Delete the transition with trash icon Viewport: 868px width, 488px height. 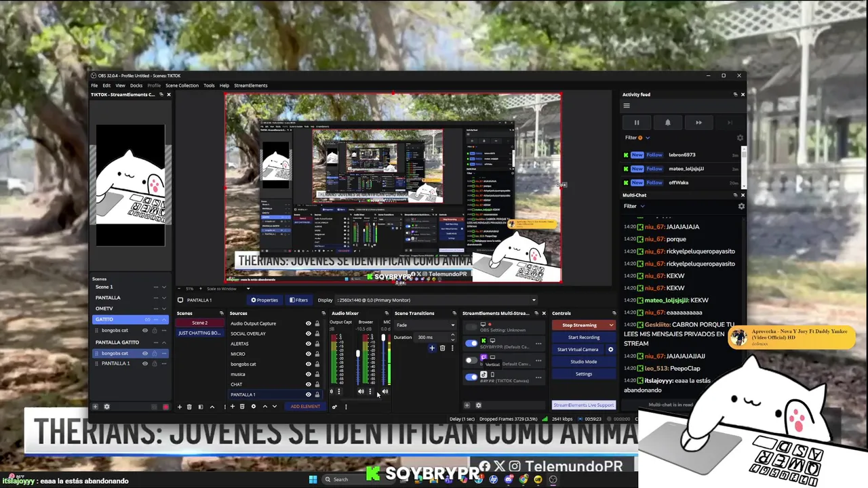point(442,348)
